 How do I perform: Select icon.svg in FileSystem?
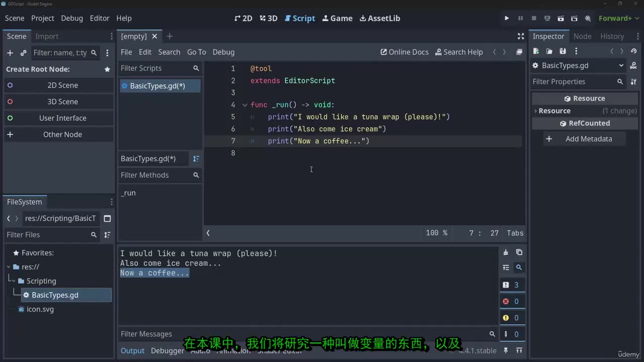pos(40,309)
